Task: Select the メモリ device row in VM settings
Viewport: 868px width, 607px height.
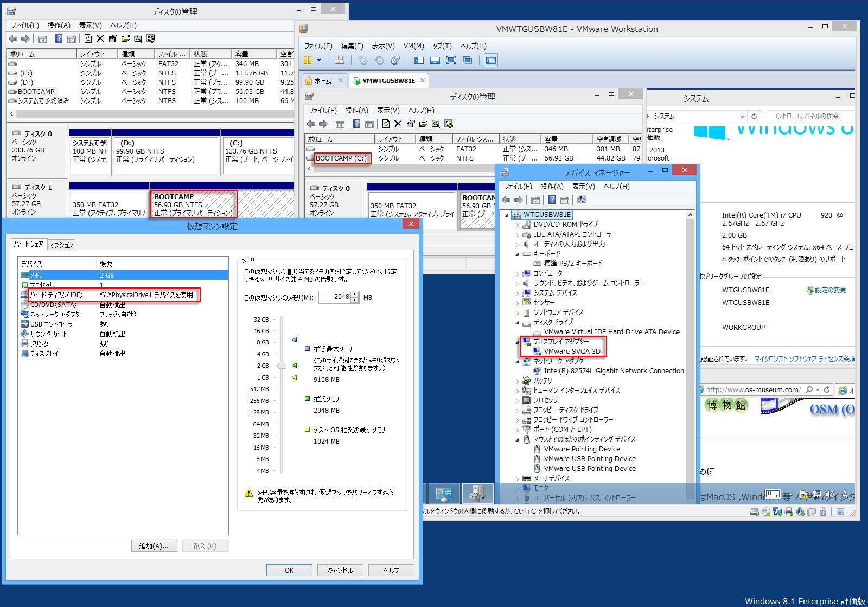Action: coord(124,275)
